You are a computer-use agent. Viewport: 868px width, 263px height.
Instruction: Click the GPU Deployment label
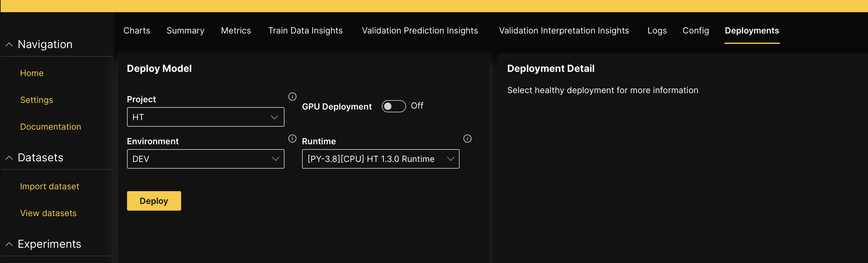click(x=337, y=106)
